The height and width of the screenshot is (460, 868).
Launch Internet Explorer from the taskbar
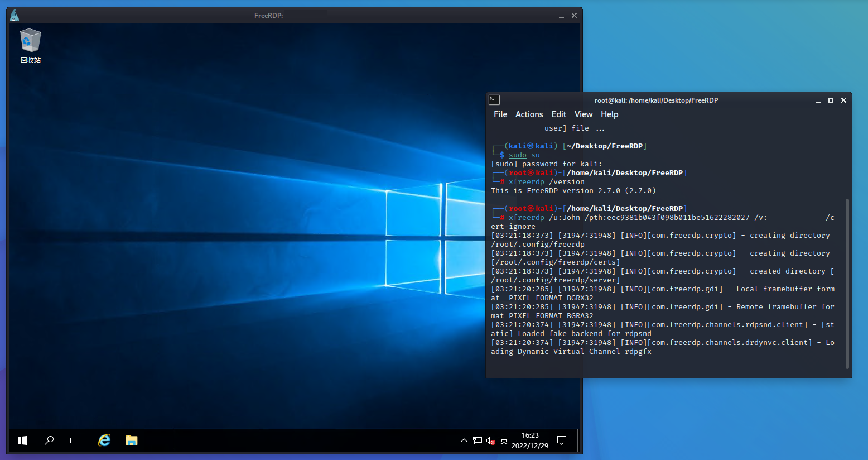point(104,440)
